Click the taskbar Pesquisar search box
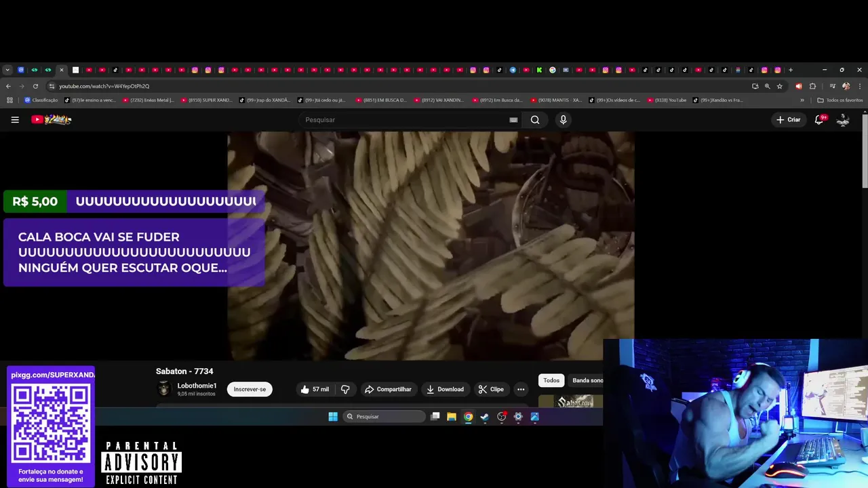This screenshot has height=488, width=868. [384, 417]
